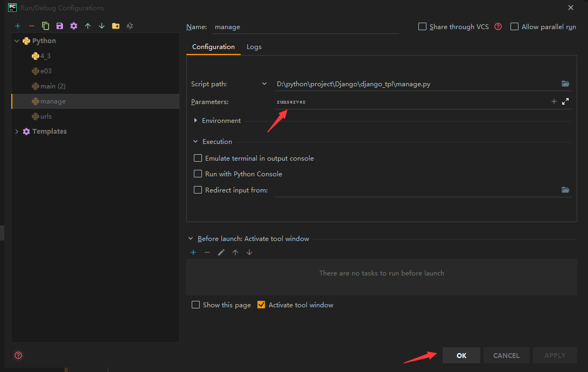Browse for script path with folder icon
Screen dimensions: 588x372
565,84
